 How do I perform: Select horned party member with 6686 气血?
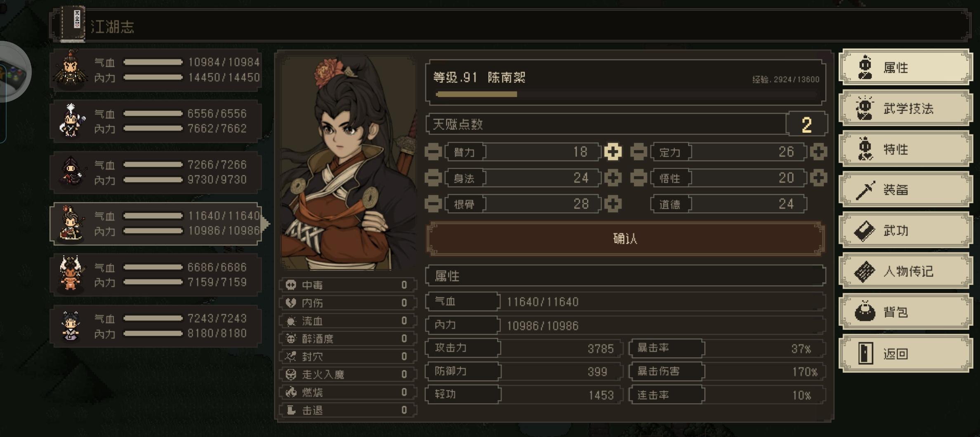[x=155, y=275]
